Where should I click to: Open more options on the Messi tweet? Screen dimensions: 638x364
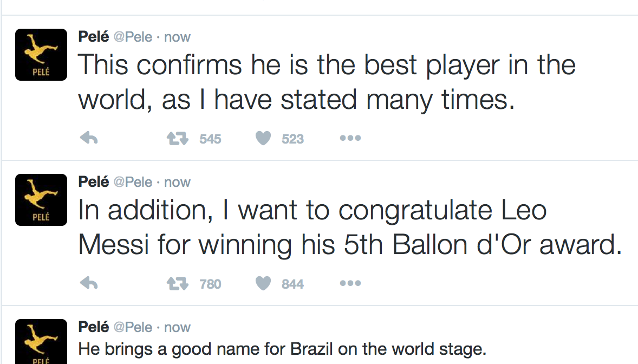pos(350,284)
